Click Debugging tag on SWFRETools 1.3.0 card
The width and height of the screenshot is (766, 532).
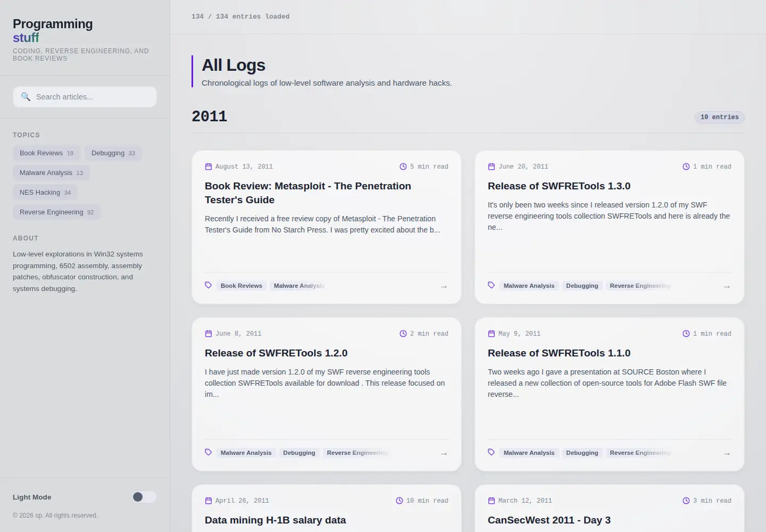(x=582, y=286)
